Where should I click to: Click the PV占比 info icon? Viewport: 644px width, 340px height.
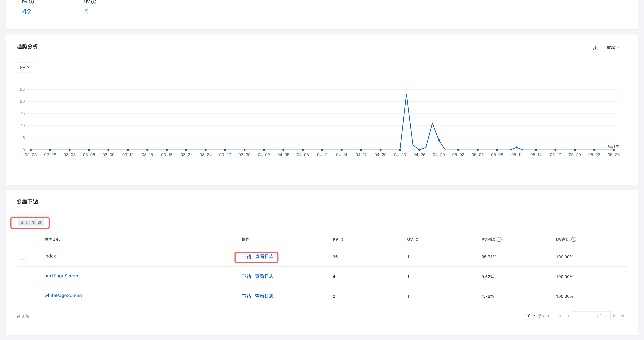coord(499,240)
